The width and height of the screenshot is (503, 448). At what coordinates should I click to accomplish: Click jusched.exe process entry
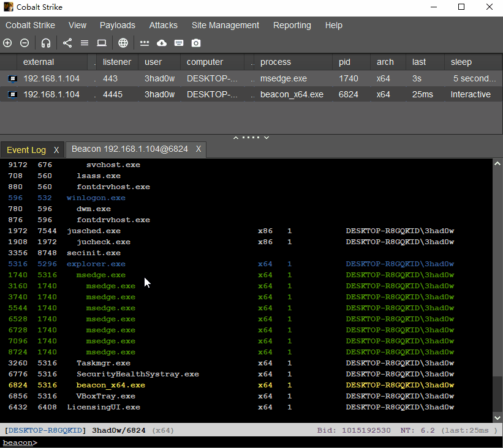94,231
